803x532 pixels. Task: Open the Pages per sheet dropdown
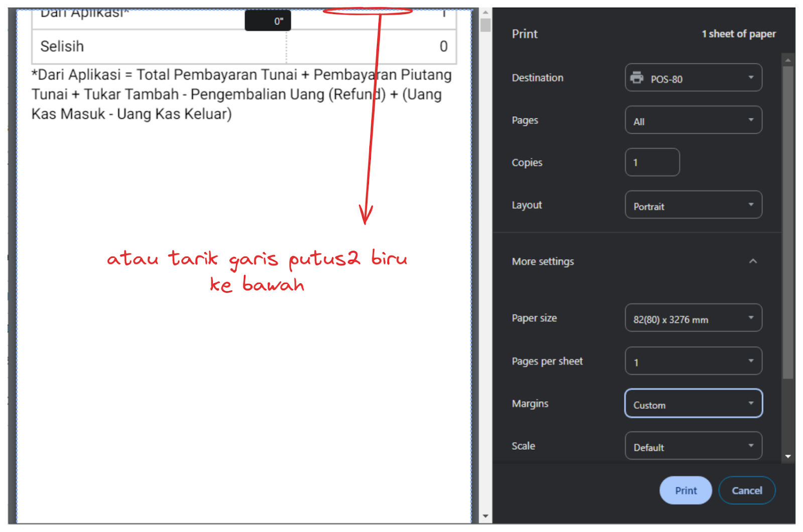point(693,361)
